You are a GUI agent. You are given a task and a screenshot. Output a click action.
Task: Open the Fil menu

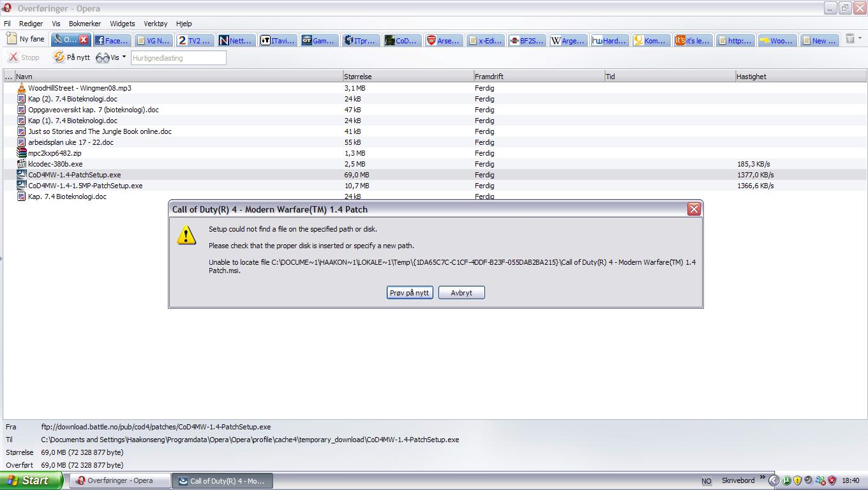click(x=8, y=24)
